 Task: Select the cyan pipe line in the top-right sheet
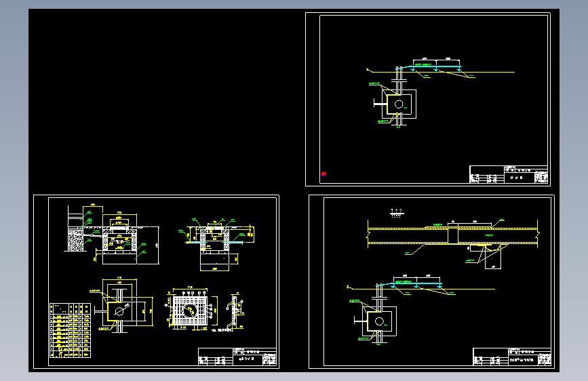point(428,67)
